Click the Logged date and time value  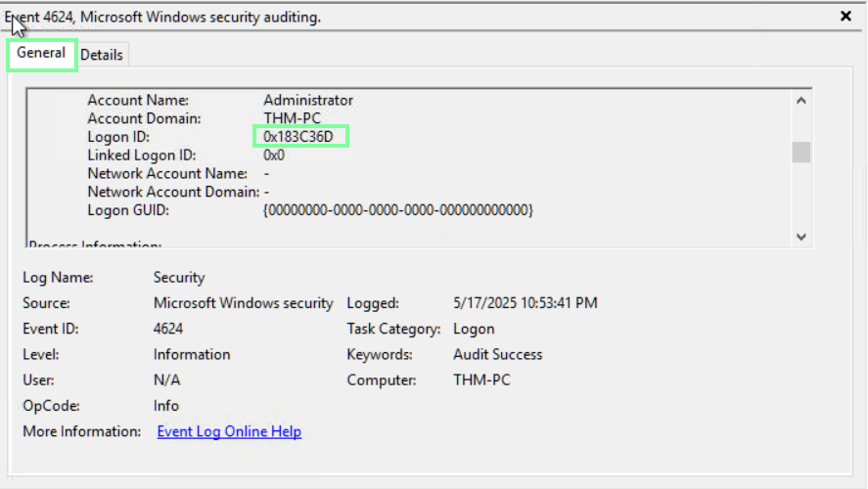pos(525,303)
